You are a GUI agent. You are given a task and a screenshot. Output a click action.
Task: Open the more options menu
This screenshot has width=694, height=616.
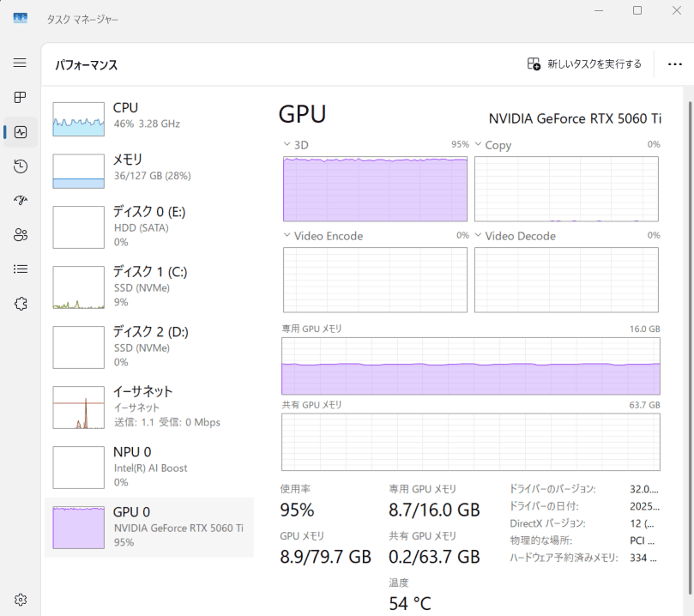pyautogui.click(x=674, y=63)
